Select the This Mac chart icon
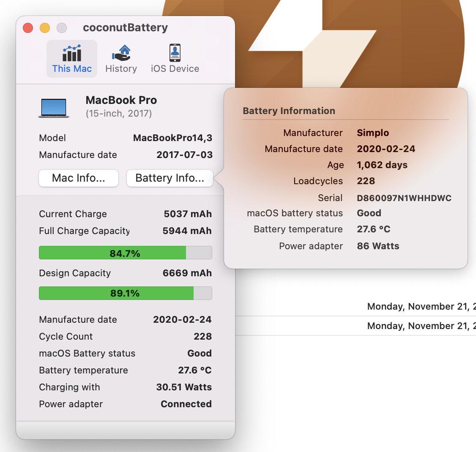This screenshot has width=476, height=452. (71, 53)
